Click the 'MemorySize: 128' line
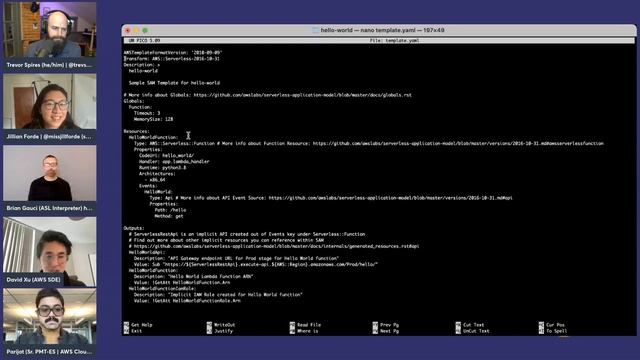This screenshot has width=640, height=360. point(153,119)
